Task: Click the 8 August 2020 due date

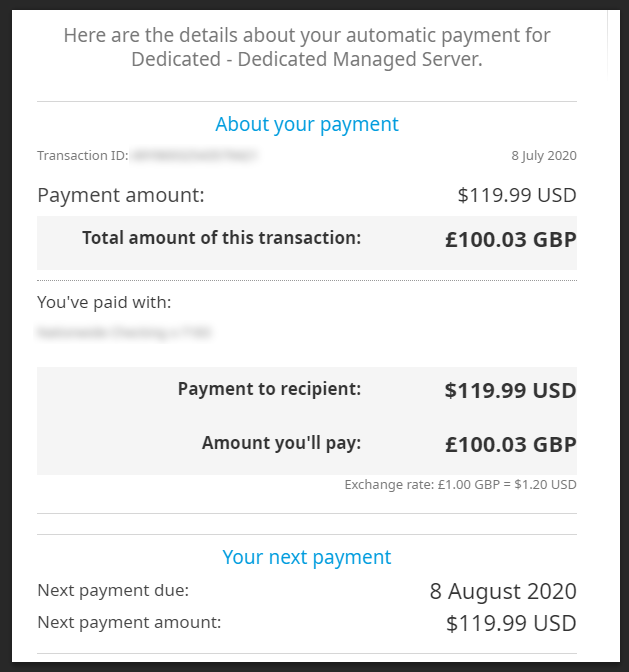Action: 503,591
